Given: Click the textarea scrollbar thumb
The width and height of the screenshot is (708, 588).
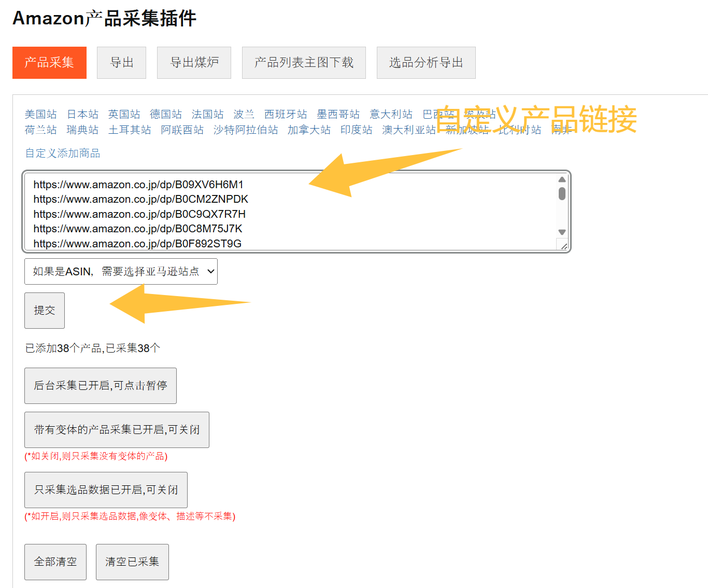Looking at the screenshot, I should tap(562, 194).
